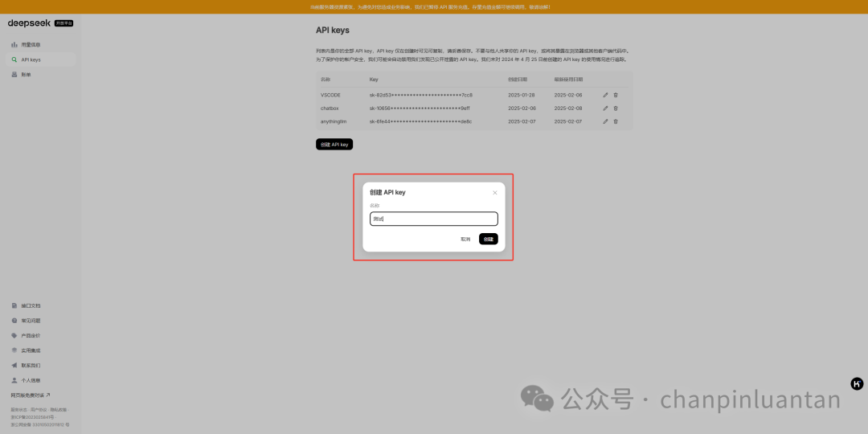Click the deepseek logo
The width and height of the screenshot is (868, 434).
[29, 23]
